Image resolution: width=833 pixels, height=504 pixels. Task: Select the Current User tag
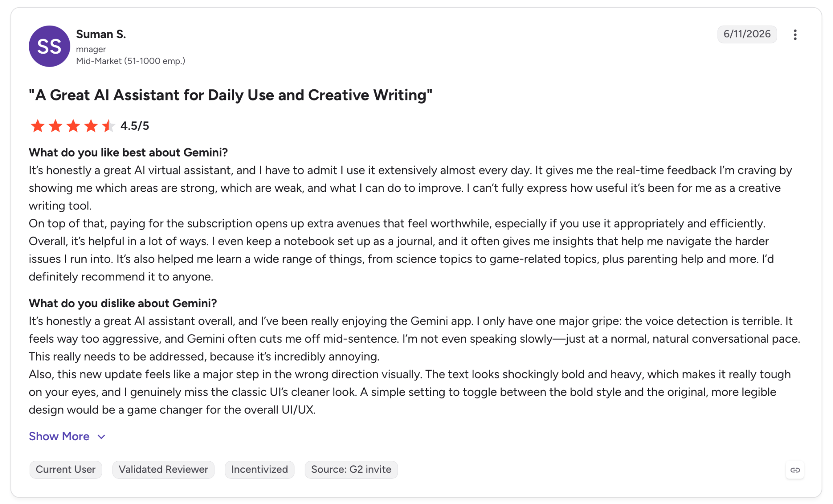[65, 469]
